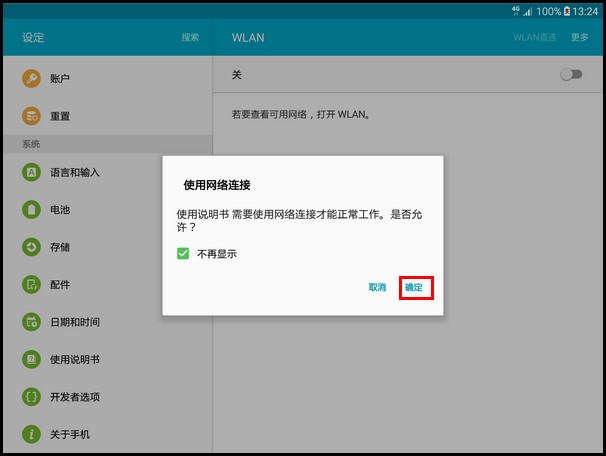This screenshot has height=456, width=606.
Task: Tap the 语言和输入 icon
Action: click(31, 172)
